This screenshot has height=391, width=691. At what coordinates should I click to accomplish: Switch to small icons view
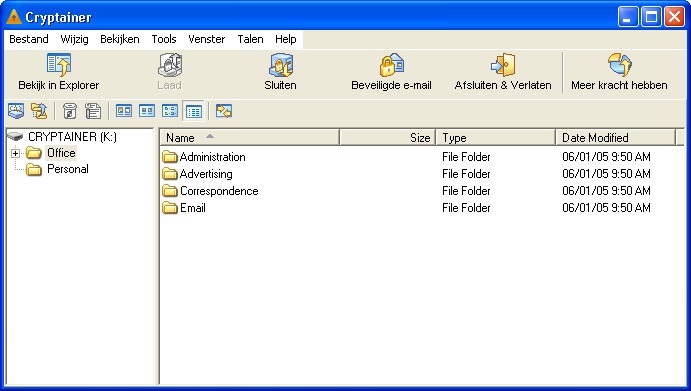coord(147,111)
